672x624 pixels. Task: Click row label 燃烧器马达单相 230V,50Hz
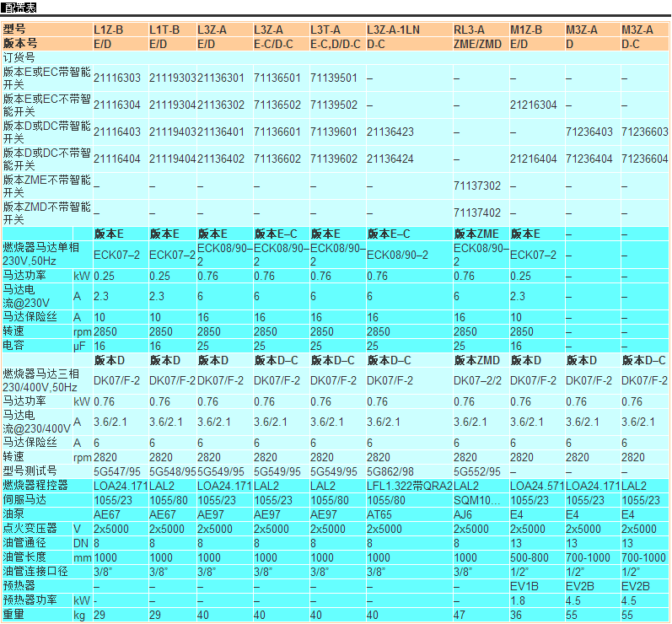pyautogui.click(x=40, y=254)
